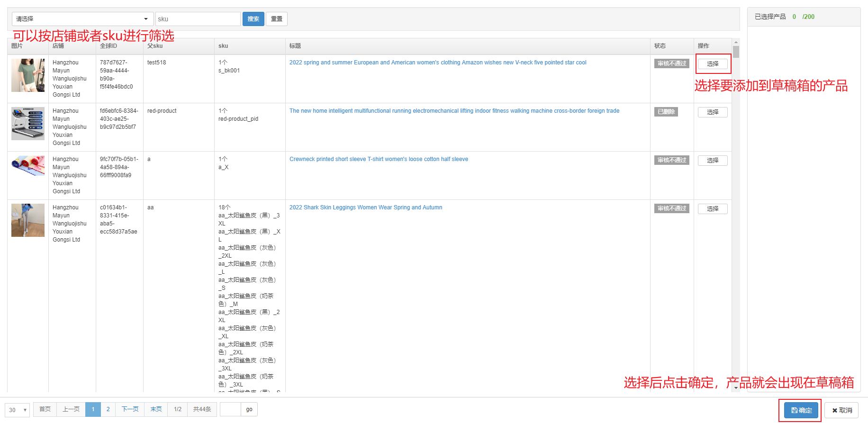The width and height of the screenshot is (868, 423).
Task: Select the red-product treadmill row's 选择 button
Action: 713,112
